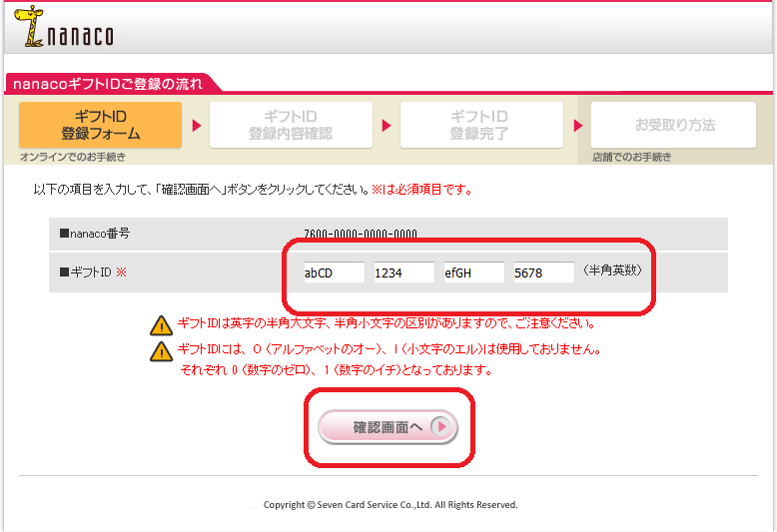Click the warning icon about uppercase/lowercase distinction
Viewport: 777px width, 532px height.
(161, 324)
